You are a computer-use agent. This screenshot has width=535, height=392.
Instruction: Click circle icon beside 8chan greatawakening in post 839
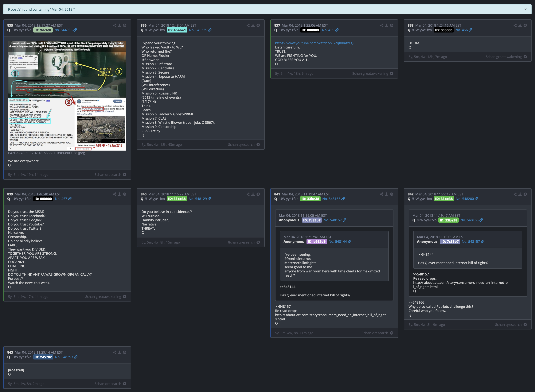coord(125,297)
